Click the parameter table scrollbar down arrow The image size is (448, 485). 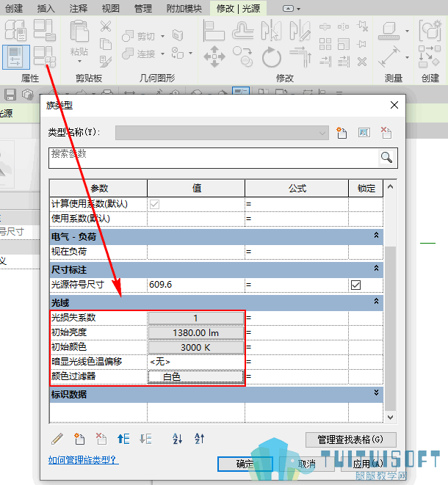pyautogui.click(x=391, y=417)
